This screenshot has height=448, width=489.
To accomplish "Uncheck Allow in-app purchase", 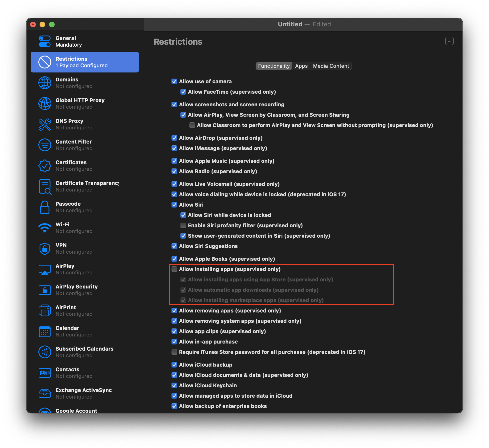I will point(174,342).
